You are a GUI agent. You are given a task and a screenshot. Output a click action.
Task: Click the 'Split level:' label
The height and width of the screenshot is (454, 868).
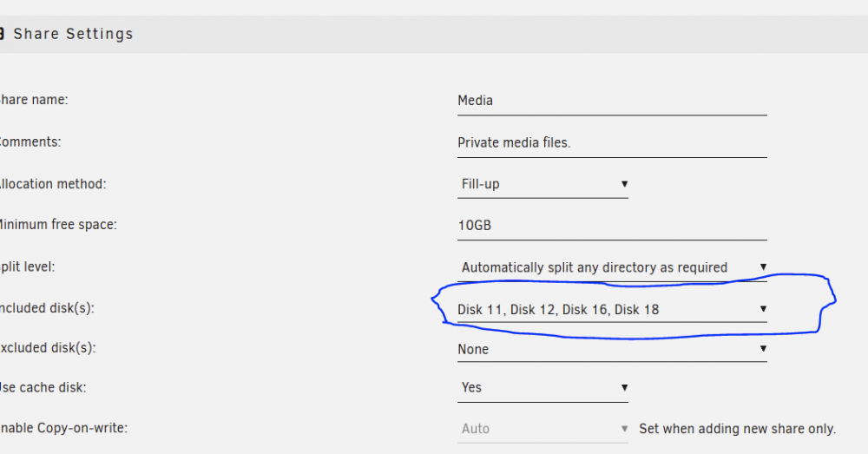click(27, 266)
